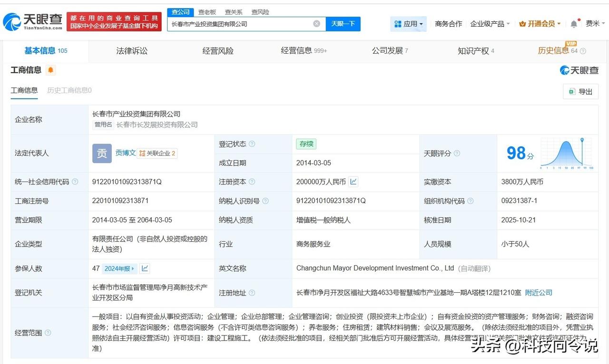Open the 费米 account menu

(595, 24)
